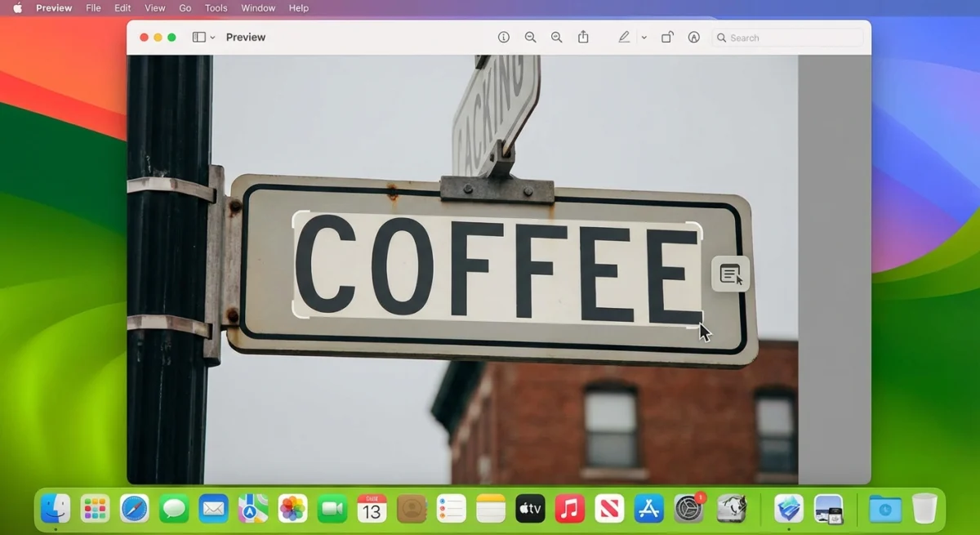Launch Safari from the Dock
Screen dimensions: 980x535
pos(135,509)
